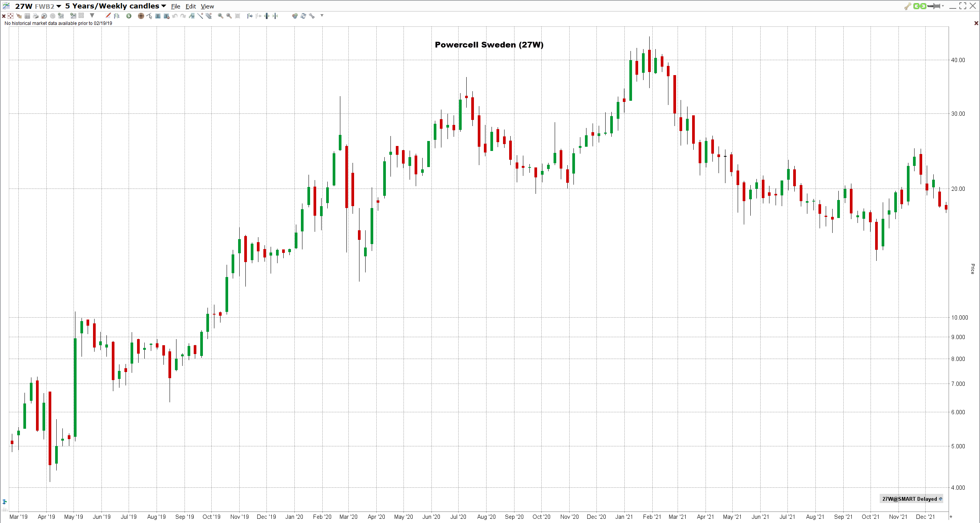The image size is (980, 523).
Task: Open the File menu
Action: pos(176,7)
